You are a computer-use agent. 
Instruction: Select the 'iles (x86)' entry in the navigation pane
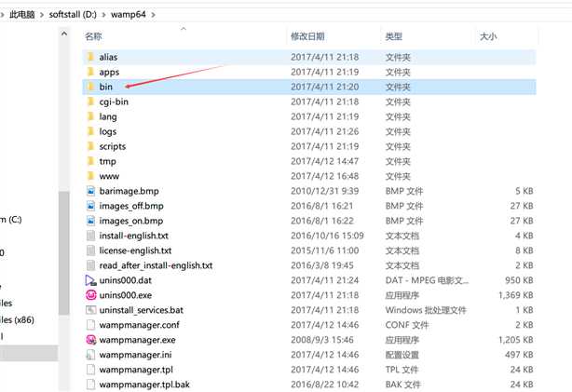pyautogui.click(x=17, y=319)
